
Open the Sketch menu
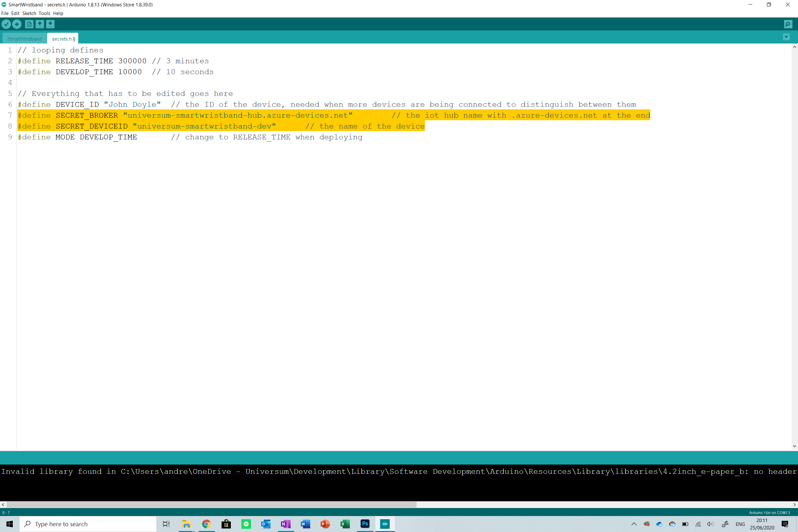click(x=29, y=13)
